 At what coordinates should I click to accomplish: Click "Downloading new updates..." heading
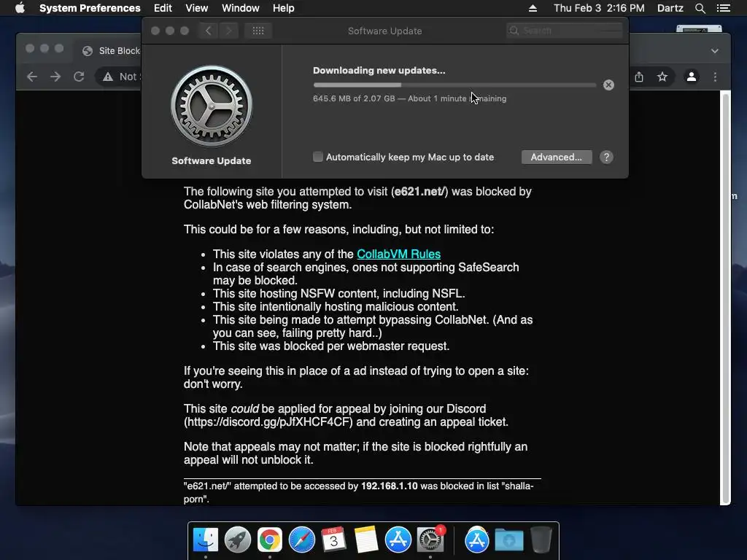379,71
